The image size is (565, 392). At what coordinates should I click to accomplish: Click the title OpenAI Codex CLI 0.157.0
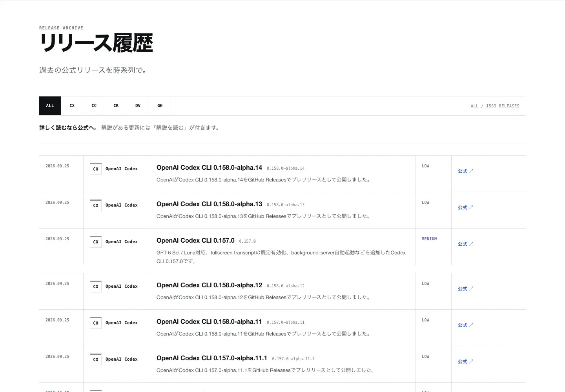(x=195, y=241)
